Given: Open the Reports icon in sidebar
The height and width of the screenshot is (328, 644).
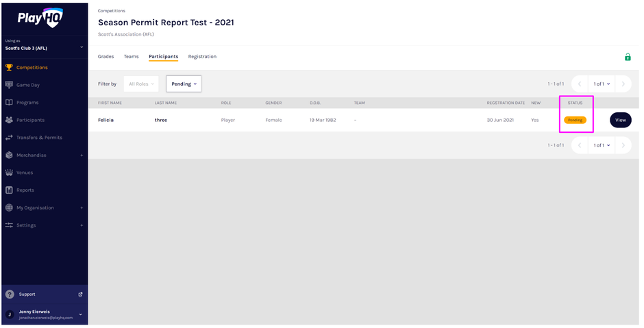Looking at the screenshot, I should 9,190.
